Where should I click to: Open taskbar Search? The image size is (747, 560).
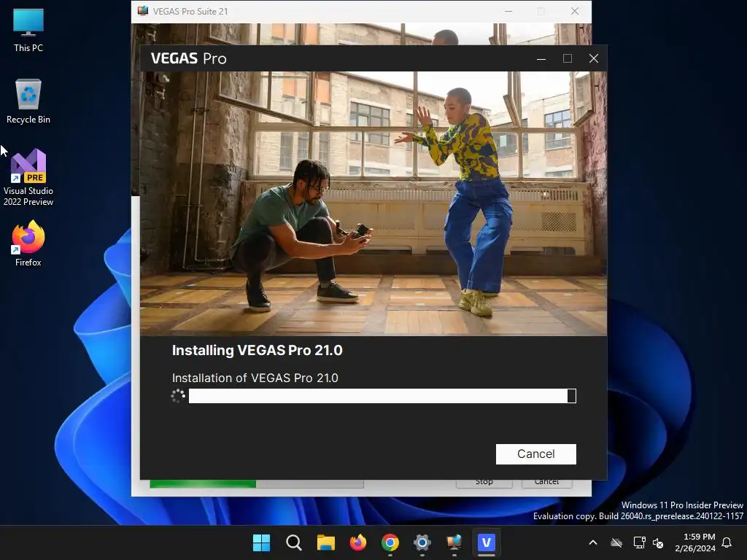coord(293,542)
